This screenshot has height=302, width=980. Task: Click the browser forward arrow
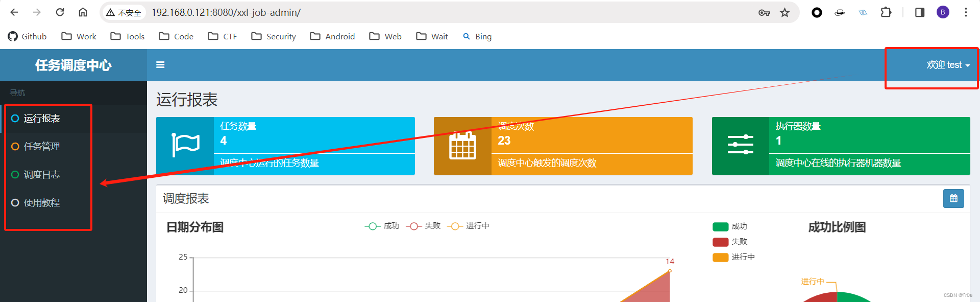37,12
